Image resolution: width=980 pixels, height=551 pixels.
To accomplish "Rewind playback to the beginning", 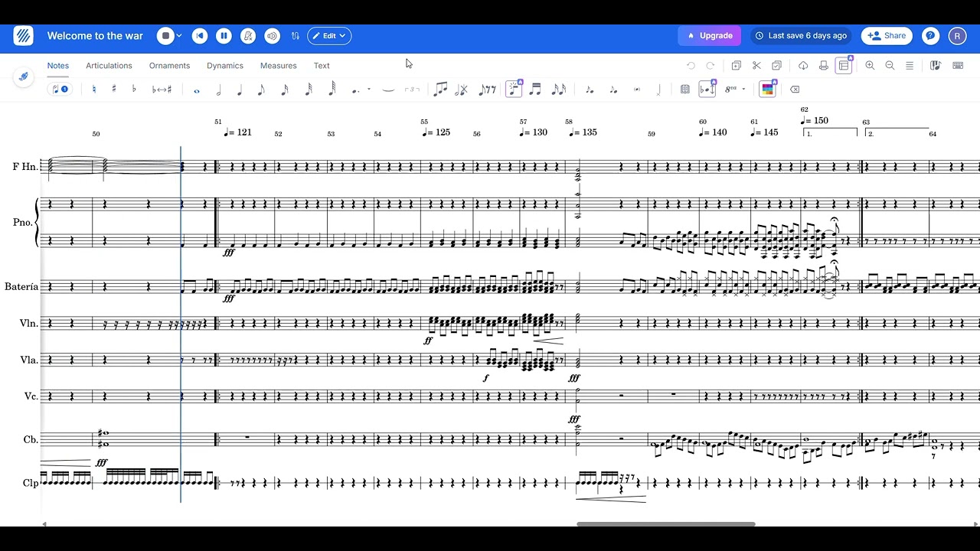I will (200, 35).
